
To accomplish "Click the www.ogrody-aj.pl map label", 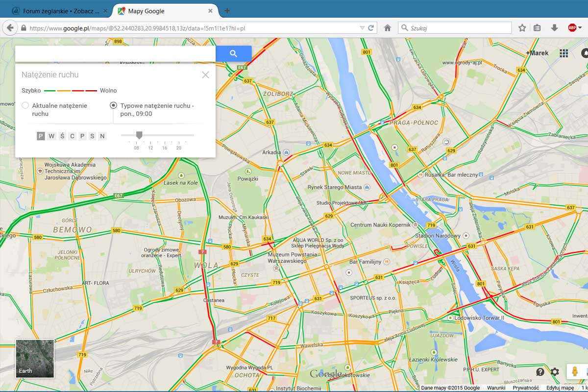I will click(x=462, y=63).
